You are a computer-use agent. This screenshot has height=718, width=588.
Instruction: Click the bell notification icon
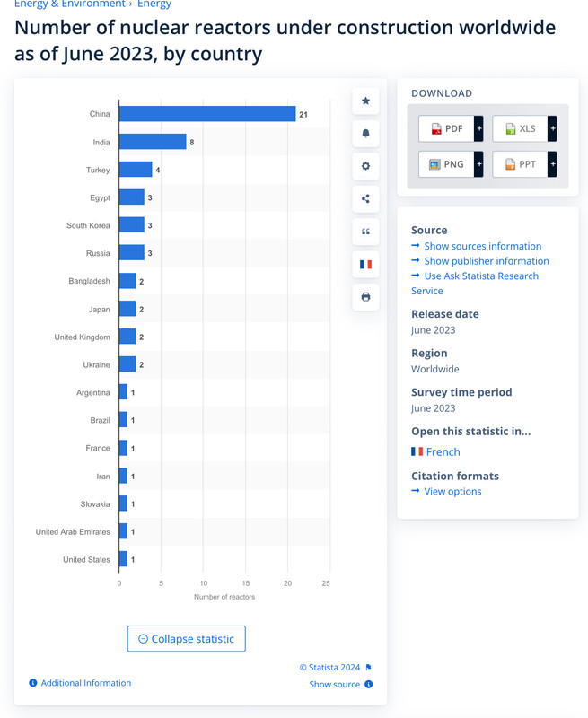(365, 133)
